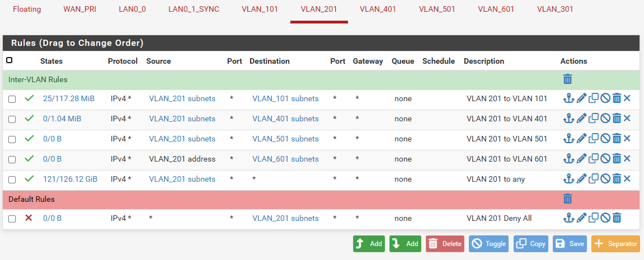This screenshot has height=260, width=644.
Task: Switch to the WAN_PRI tab
Action: pos(79,10)
